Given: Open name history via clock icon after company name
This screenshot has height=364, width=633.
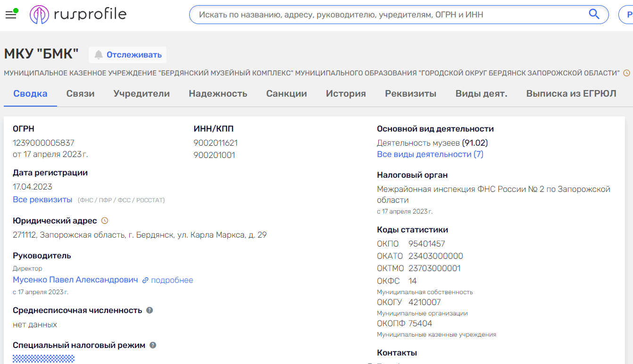Looking at the screenshot, I should click(x=626, y=73).
